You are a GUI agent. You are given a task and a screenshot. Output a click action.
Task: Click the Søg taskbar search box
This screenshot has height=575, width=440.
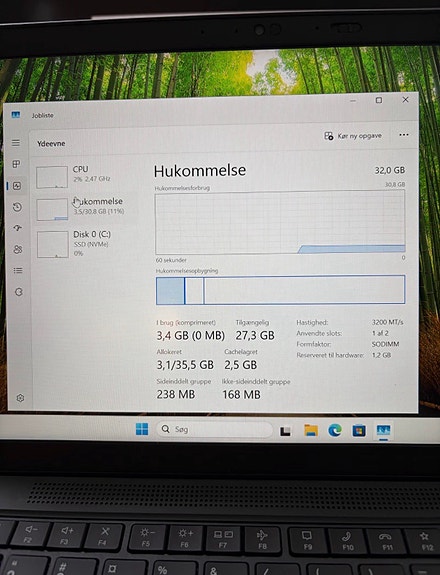point(214,429)
